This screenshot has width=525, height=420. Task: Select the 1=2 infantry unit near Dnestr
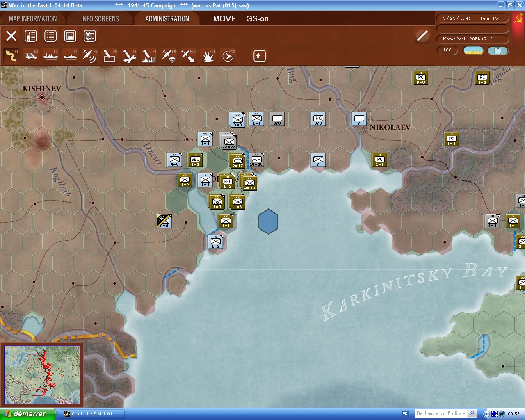(185, 180)
